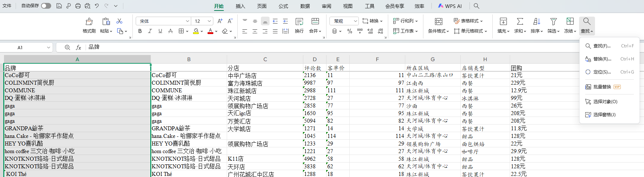Toggle align right
Screen dimensions: 644x177
[x=265, y=31]
